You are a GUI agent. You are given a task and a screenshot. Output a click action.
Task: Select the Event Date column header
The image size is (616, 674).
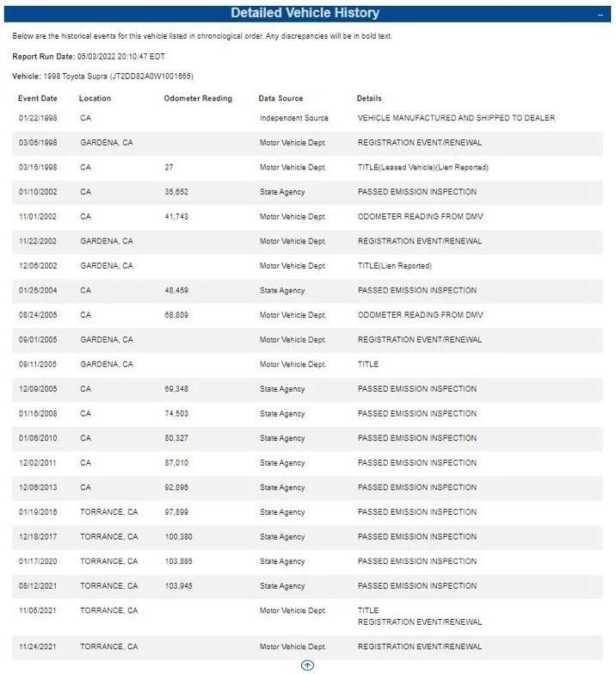(37, 98)
